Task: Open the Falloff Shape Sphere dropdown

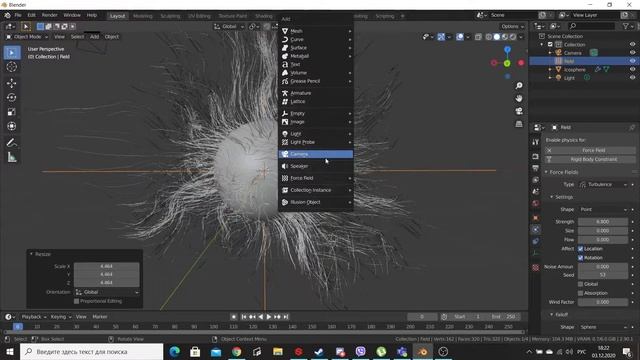Action: tap(603, 327)
